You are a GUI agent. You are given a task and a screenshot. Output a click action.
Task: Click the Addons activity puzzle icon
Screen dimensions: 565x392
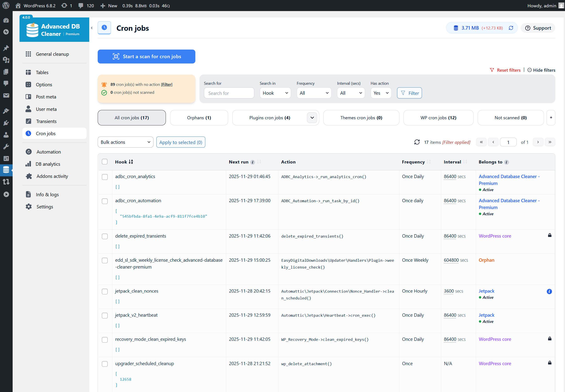tap(29, 176)
